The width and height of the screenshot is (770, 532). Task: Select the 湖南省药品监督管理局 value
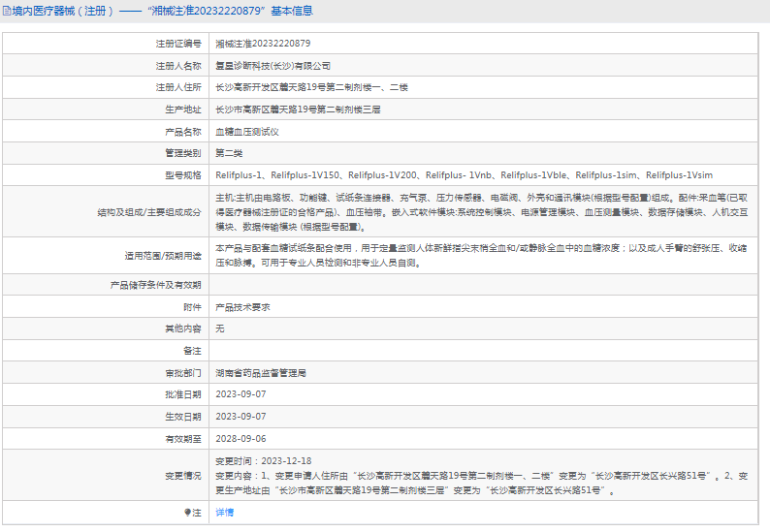click(x=261, y=373)
